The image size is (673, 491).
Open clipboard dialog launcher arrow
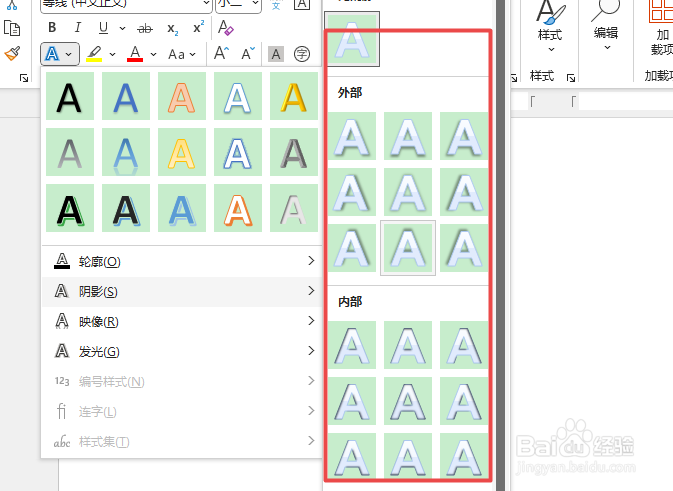click(x=24, y=78)
